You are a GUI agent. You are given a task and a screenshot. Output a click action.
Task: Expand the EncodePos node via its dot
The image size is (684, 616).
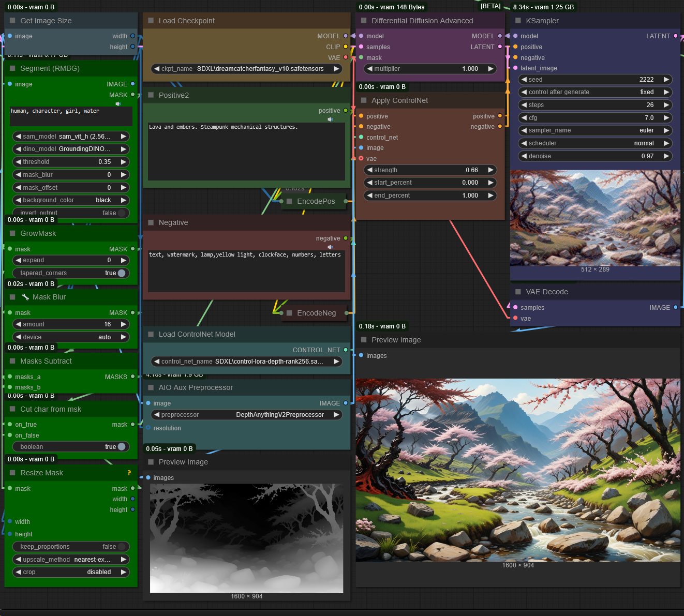point(290,201)
